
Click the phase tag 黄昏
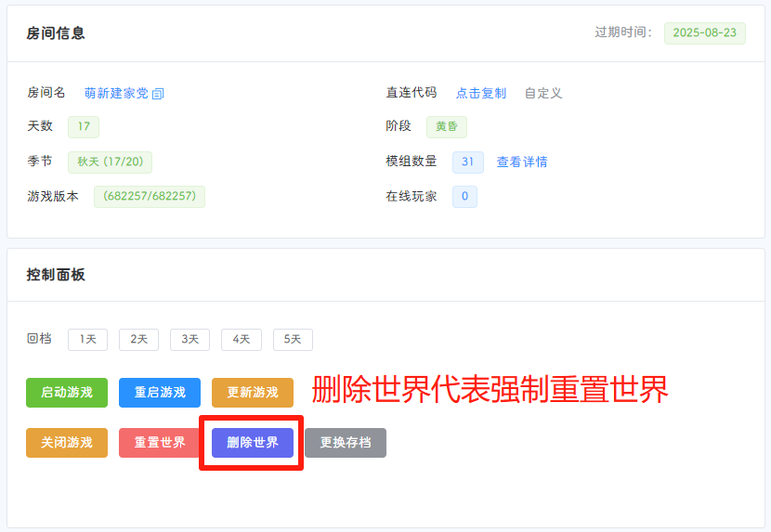447,127
